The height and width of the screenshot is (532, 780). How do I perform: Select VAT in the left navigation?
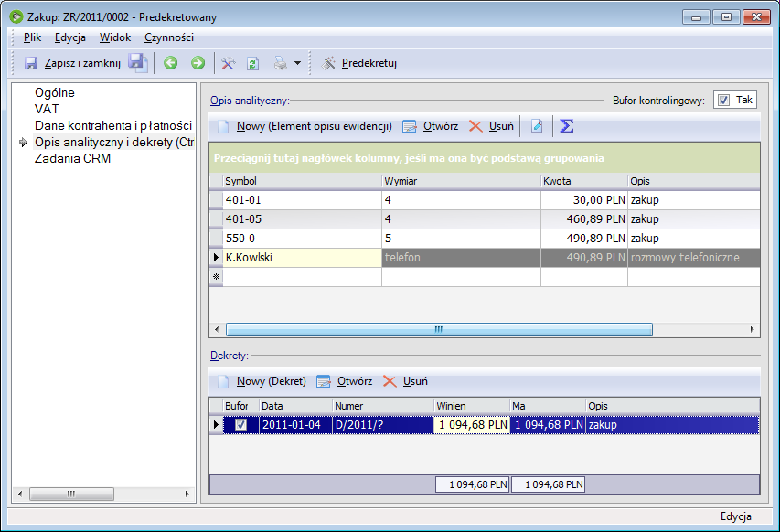[x=47, y=109]
